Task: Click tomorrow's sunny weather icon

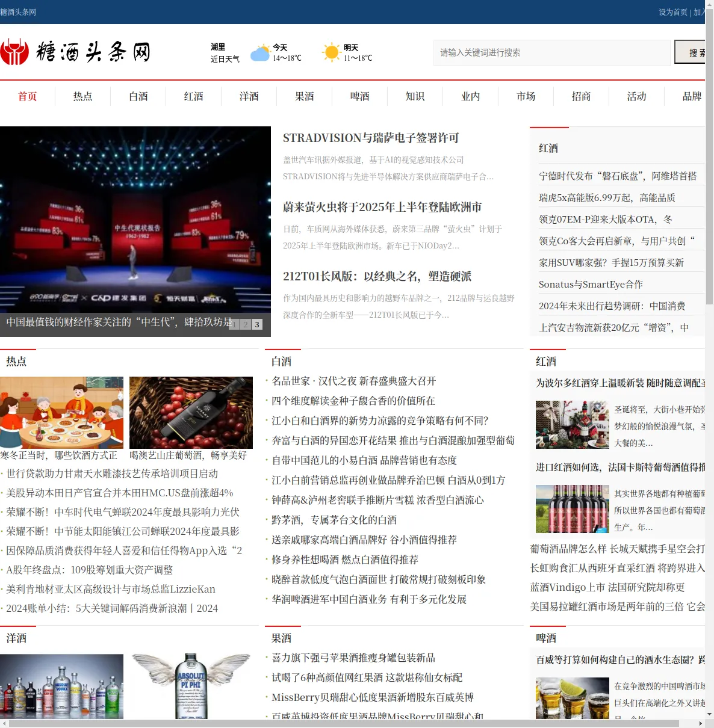Action: click(x=331, y=53)
